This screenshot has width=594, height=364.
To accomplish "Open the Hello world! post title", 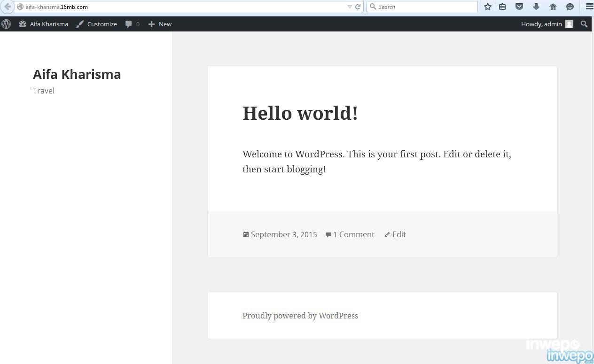I will (300, 113).
